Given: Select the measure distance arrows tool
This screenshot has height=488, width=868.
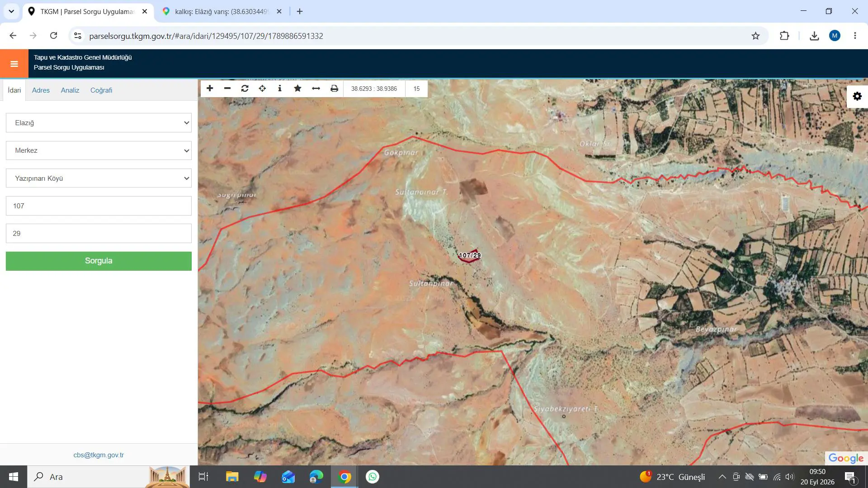Looking at the screenshot, I should click(316, 89).
